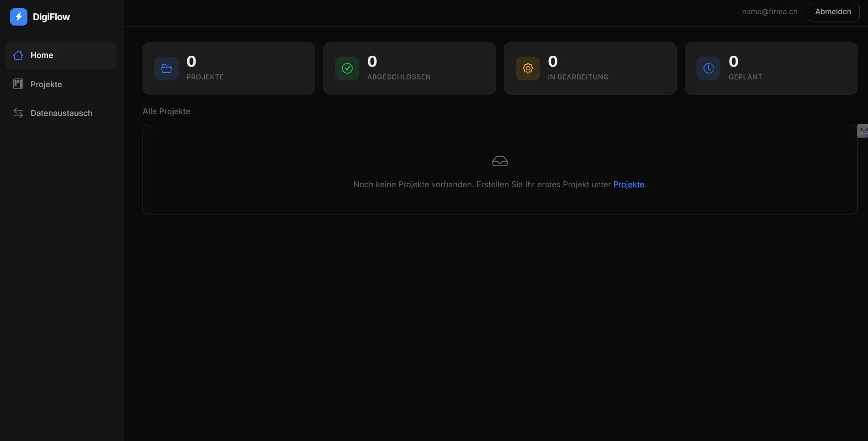
Task: Click the Datenaustausch exchange-arrows icon
Action: 18,113
